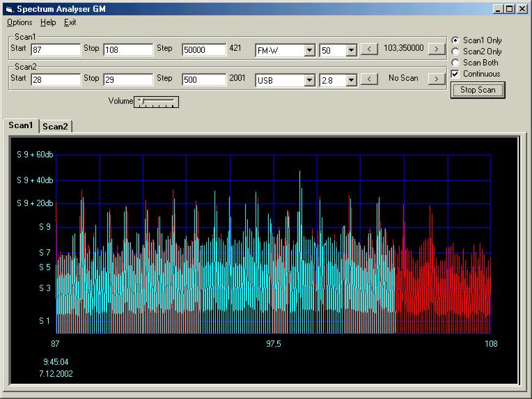Image resolution: width=532 pixels, height=399 pixels.
Task: Click the S 9 + 60db axis label
Action: 35,155
